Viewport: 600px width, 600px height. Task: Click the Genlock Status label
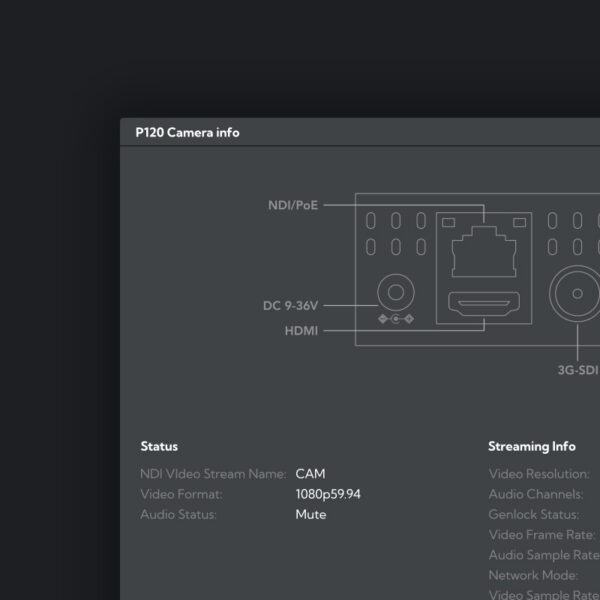coord(535,514)
